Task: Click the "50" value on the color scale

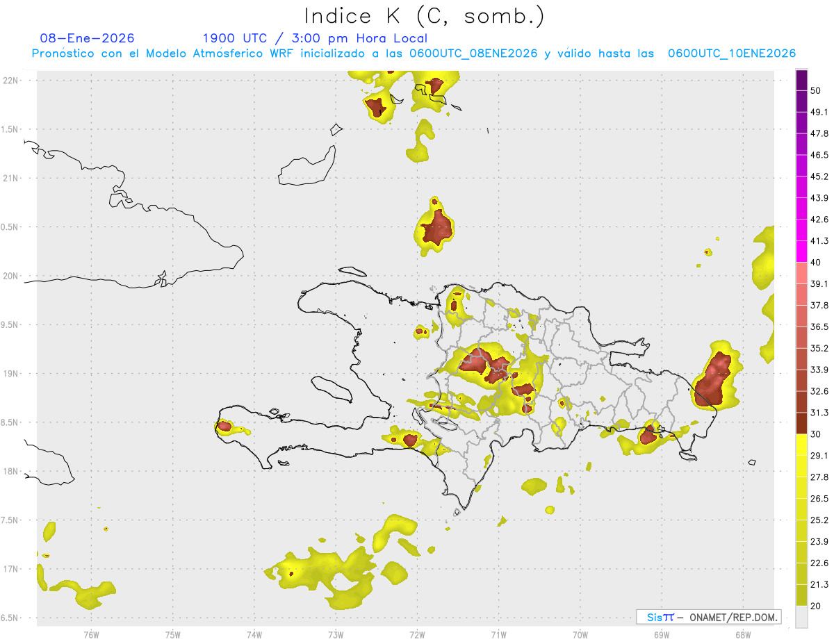Action: pyautogui.click(x=817, y=90)
